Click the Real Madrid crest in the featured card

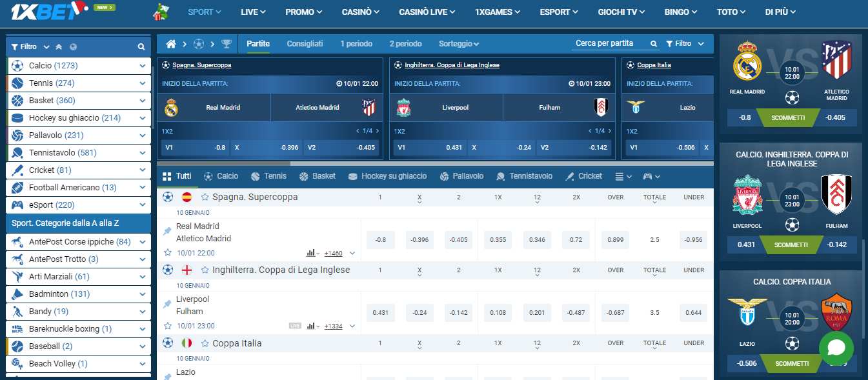pos(171,108)
